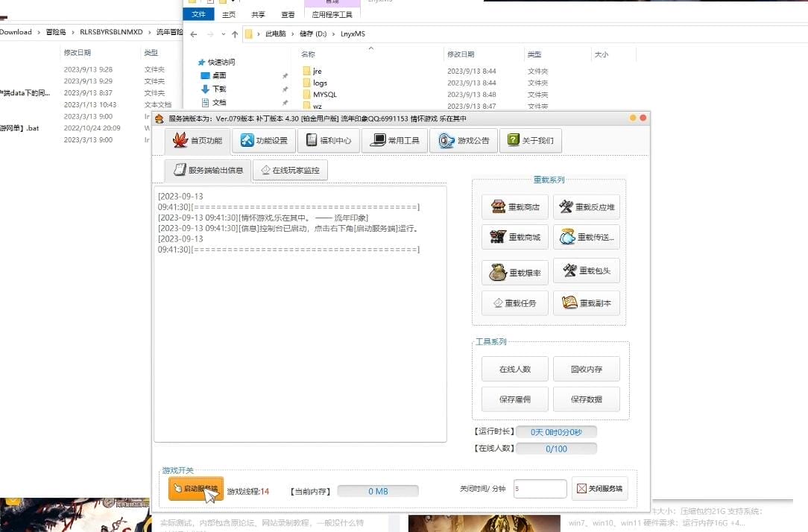Image resolution: width=808 pixels, height=532 pixels.
Task: Click LnyxMS in the address path
Action: (353, 34)
